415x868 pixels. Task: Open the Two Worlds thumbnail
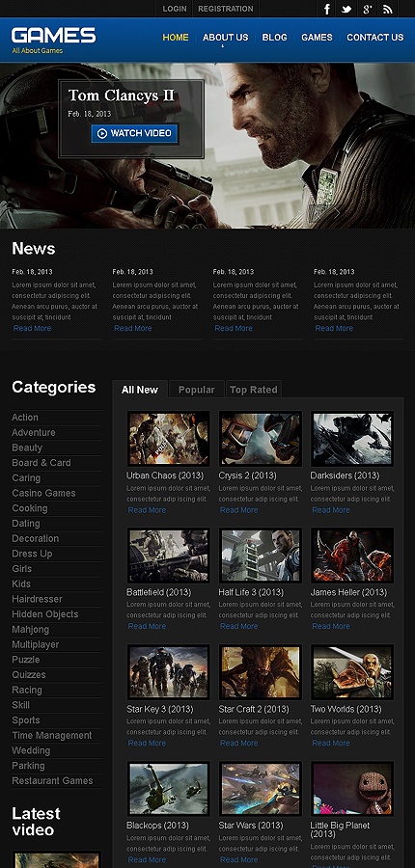[x=352, y=672]
